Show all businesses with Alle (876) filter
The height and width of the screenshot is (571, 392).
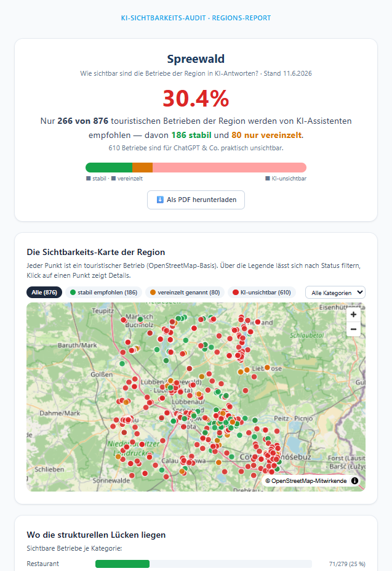pyautogui.click(x=44, y=293)
